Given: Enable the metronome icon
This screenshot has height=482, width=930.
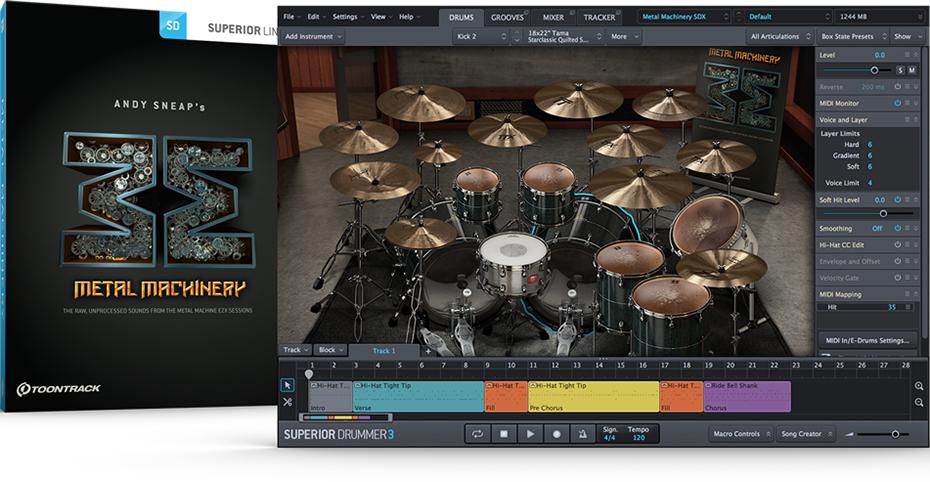Looking at the screenshot, I should [582, 434].
